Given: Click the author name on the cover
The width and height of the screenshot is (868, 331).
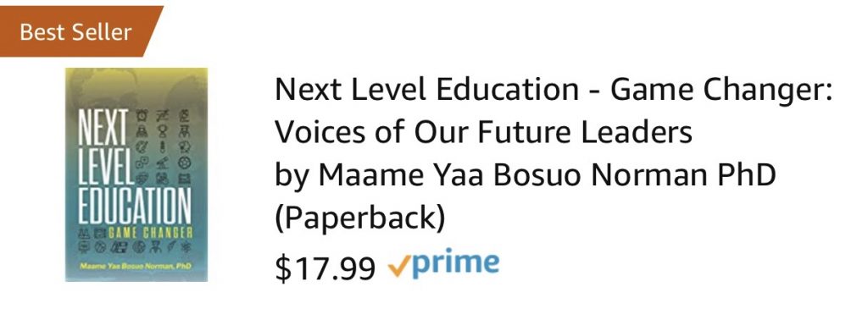Looking at the screenshot, I should coord(136,267).
